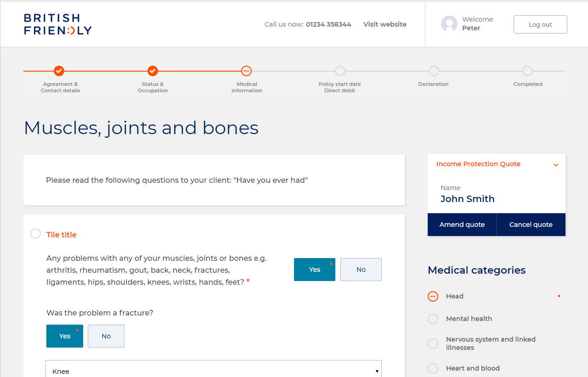The width and height of the screenshot is (588, 377).
Task: Go to Mental health category
Action: click(469, 319)
